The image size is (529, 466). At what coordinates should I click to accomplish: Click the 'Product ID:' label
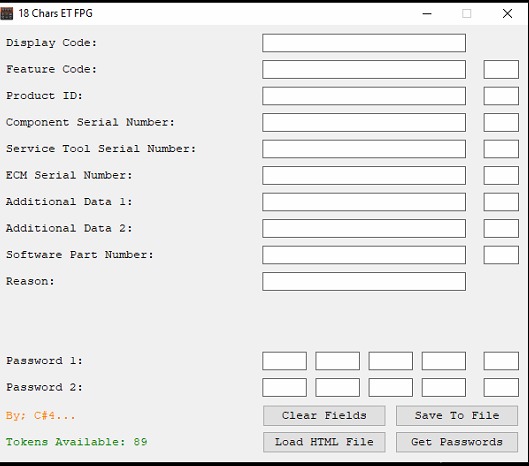[x=44, y=96]
